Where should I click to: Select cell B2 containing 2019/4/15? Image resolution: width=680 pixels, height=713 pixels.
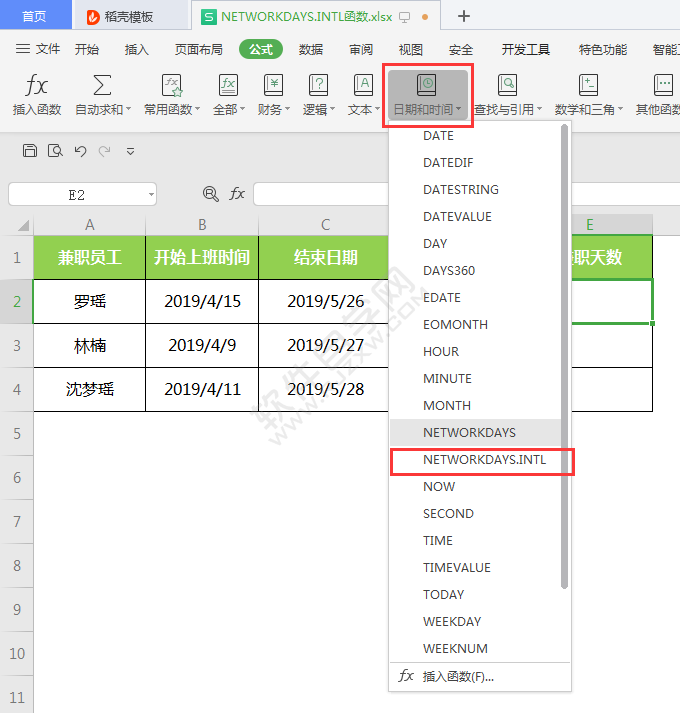click(202, 301)
